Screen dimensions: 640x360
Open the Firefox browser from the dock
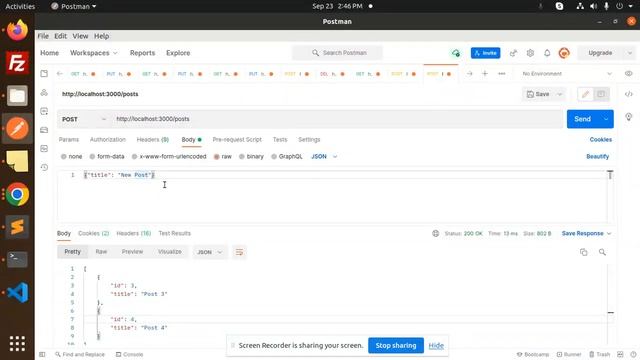click(17, 30)
